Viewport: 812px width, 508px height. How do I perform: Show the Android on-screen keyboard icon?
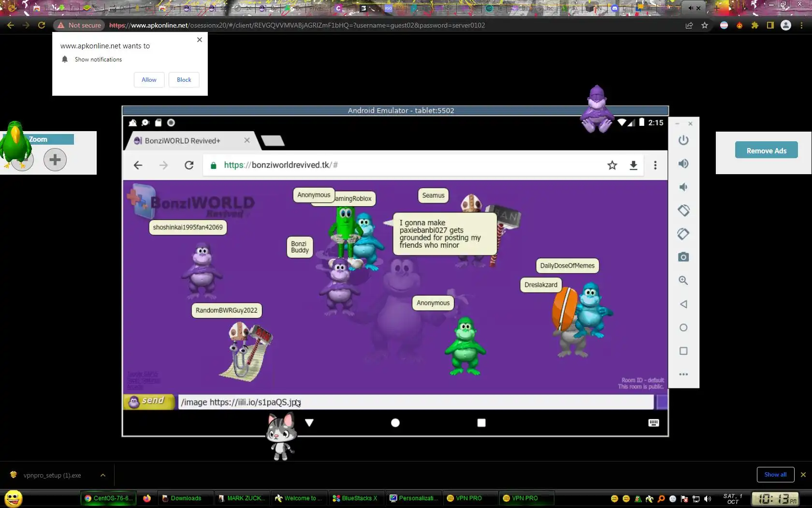tap(653, 423)
